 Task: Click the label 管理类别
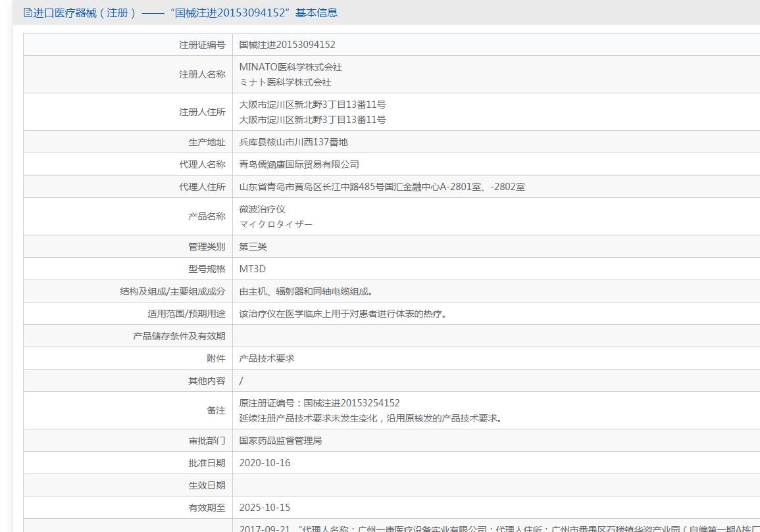pyautogui.click(x=207, y=247)
